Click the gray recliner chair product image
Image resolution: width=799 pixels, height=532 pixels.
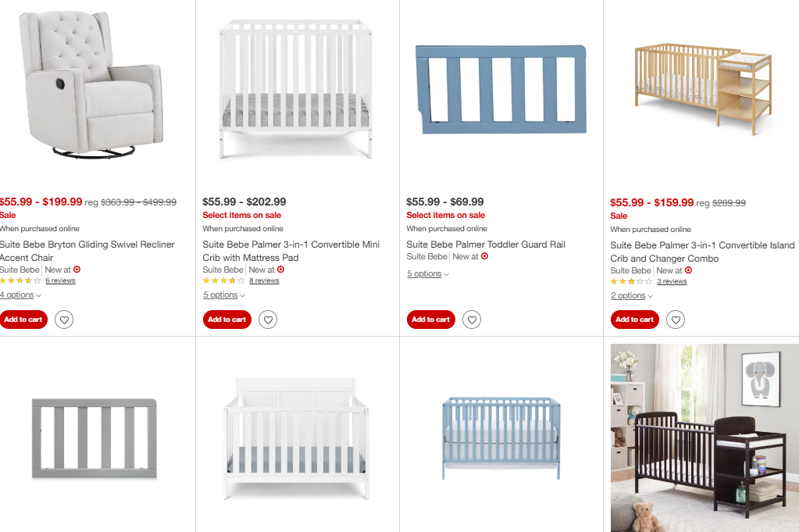(x=91, y=84)
